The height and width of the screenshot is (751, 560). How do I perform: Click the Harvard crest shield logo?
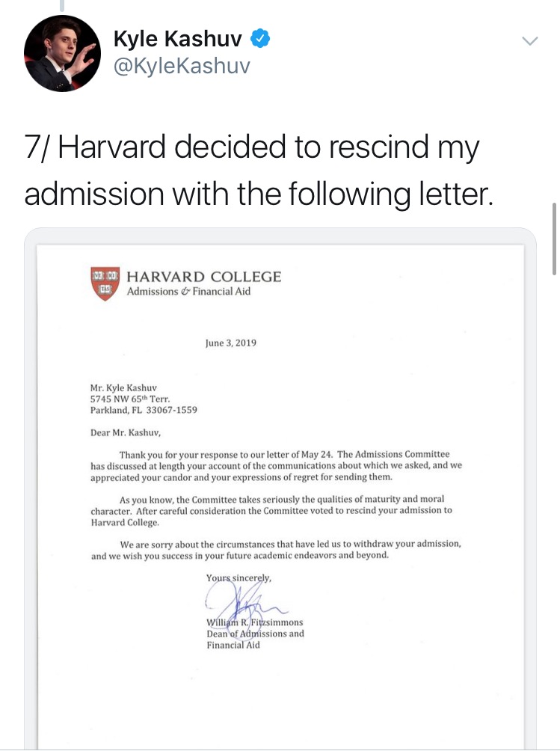pos(105,283)
